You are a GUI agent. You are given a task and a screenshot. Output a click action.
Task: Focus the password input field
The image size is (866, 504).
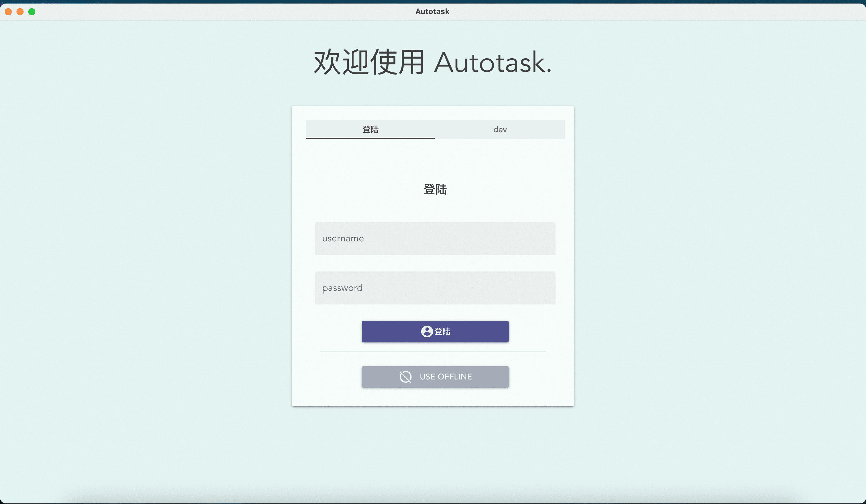point(435,288)
